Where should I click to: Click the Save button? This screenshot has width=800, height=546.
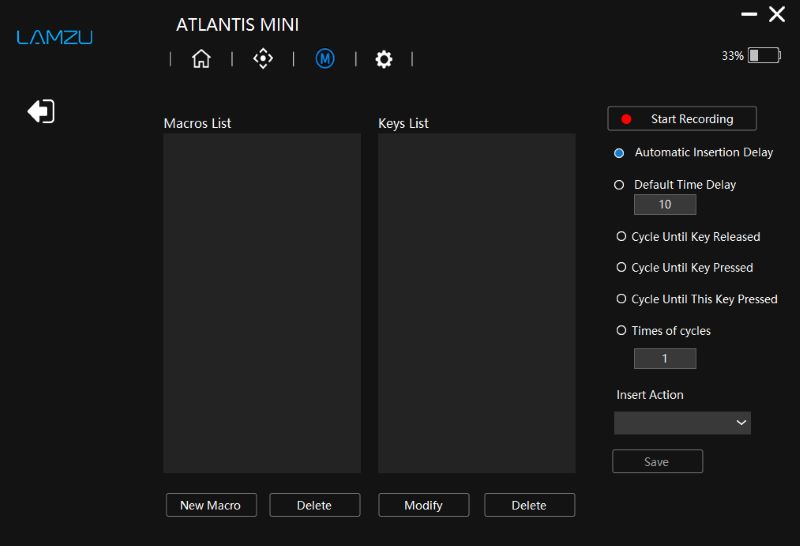[657, 461]
